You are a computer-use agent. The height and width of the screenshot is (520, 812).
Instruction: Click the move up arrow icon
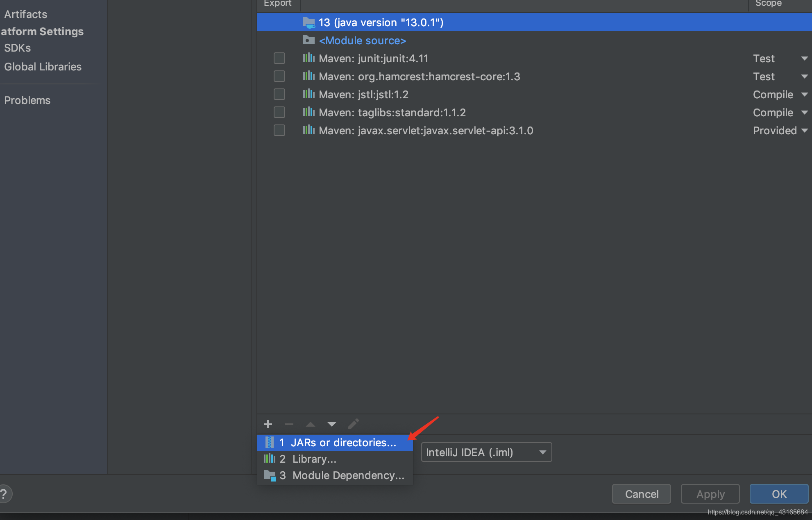click(311, 424)
